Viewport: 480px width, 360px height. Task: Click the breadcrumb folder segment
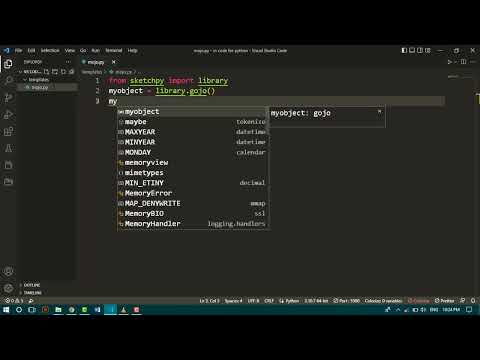[x=92, y=72]
